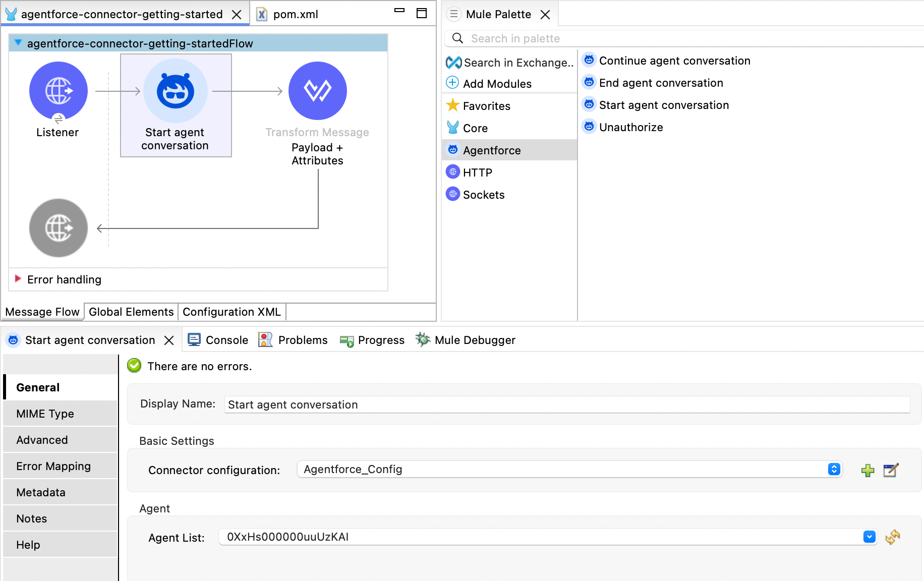Click the palette search magnifier icon
The width and height of the screenshot is (924, 581).
[x=457, y=38]
